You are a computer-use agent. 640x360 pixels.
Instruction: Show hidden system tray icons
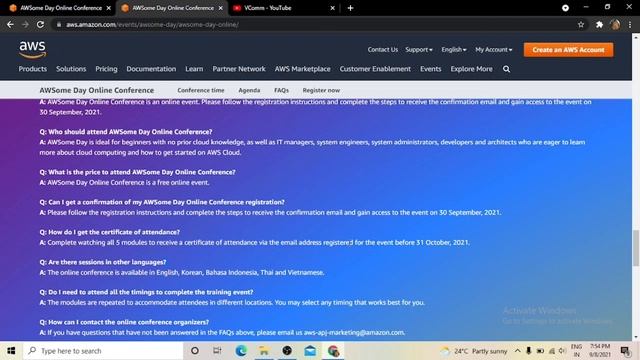tap(517, 351)
